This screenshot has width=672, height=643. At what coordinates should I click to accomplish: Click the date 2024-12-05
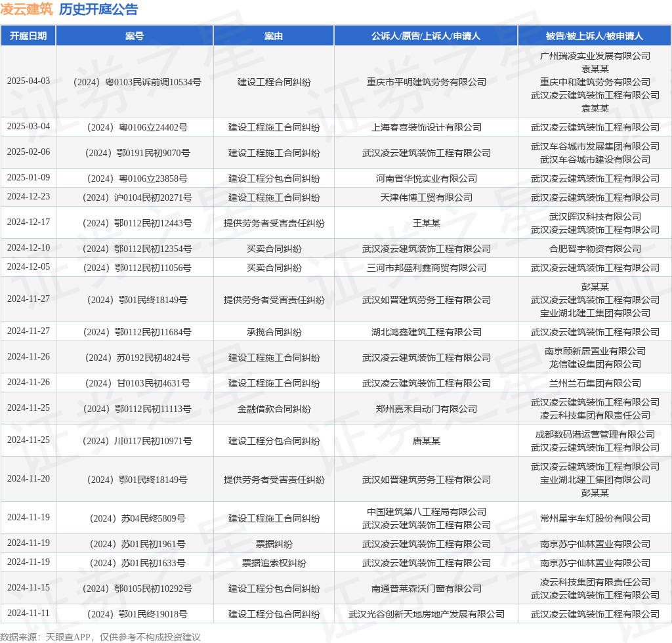[28, 267]
